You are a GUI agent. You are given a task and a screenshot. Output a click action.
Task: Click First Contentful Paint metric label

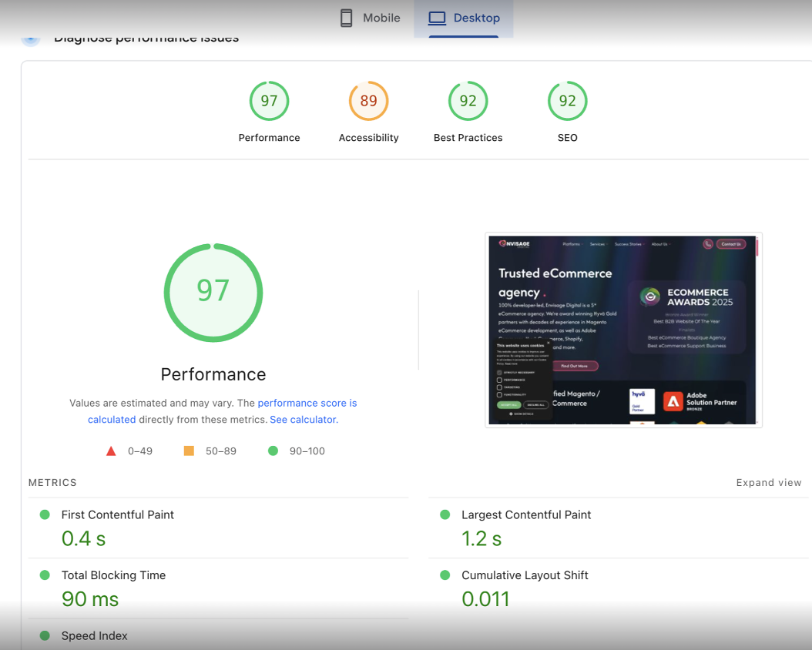point(118,515)
